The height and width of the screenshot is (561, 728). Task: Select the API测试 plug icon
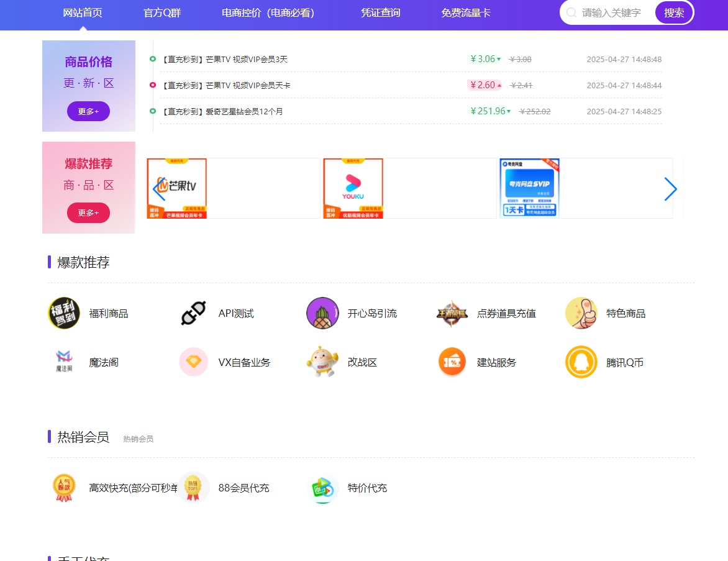click(193, 313)
